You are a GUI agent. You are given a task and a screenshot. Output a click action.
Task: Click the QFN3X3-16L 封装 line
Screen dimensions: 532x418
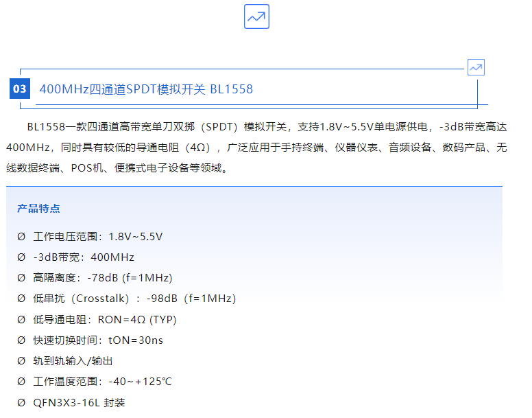pyautogui.click(x=79, y=402)
